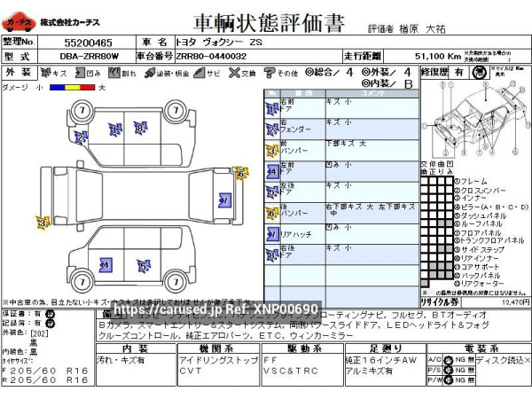Click damage marker 1 on upper car diagram
The width and height of the screenshot is (532, 399).
click(x=115, y=129)
